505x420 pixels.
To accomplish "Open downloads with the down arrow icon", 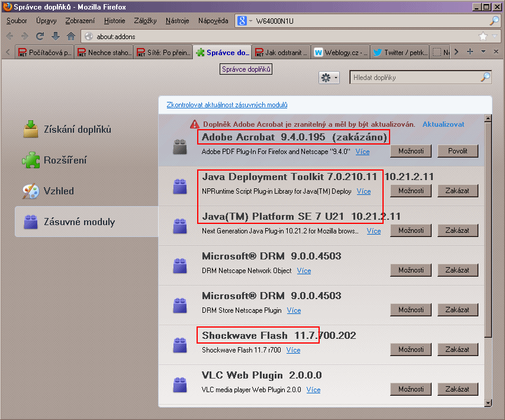I will click(x=56, y=36).
